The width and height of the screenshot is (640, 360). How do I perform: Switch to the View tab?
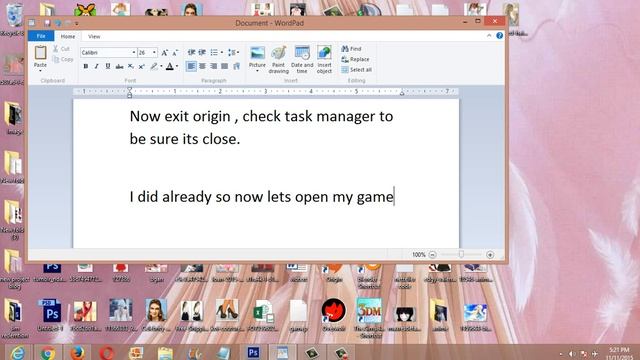(x=94, y=36)
